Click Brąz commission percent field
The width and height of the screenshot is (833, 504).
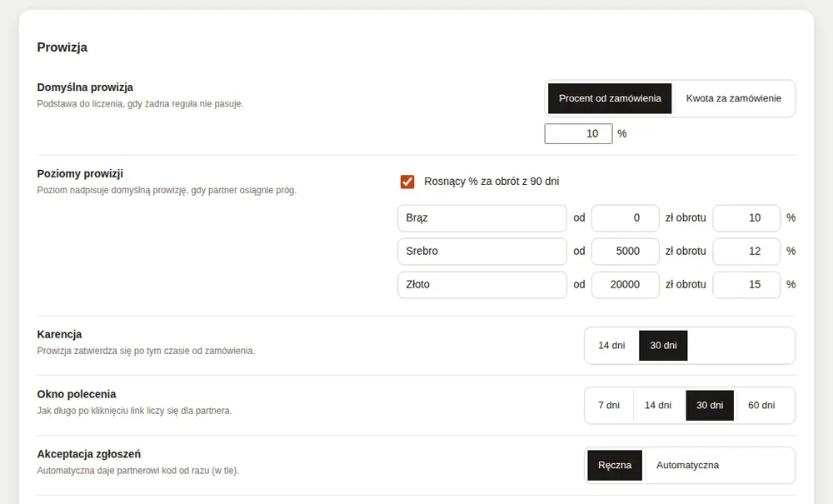746,217
